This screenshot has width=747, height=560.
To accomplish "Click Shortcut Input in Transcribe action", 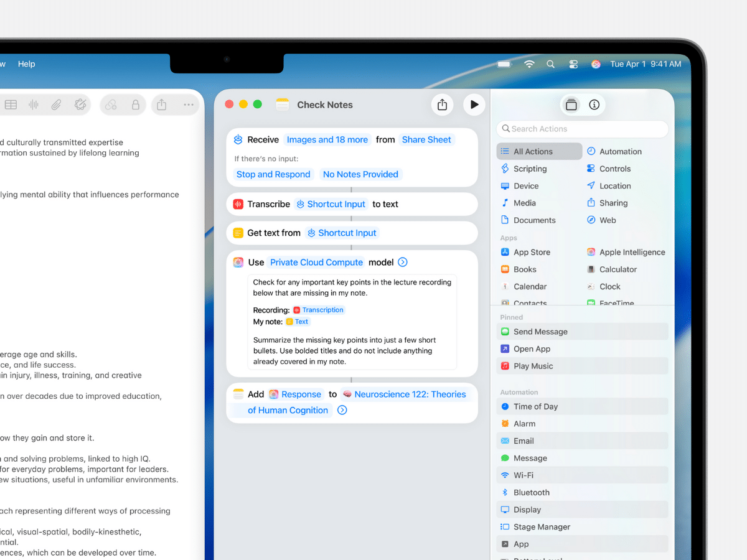I will pyautogui.click(x=331, y=204).
